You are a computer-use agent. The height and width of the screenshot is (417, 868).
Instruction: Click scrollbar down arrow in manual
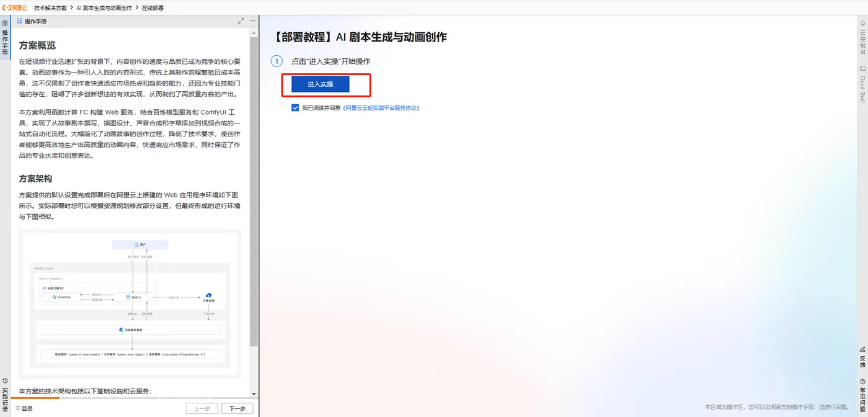tap(254, 393)
